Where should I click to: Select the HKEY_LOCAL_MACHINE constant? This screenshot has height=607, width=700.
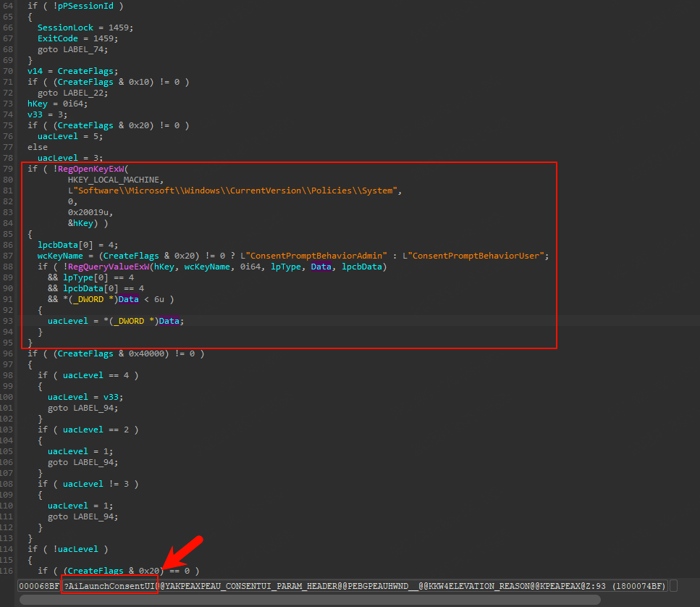116,180
